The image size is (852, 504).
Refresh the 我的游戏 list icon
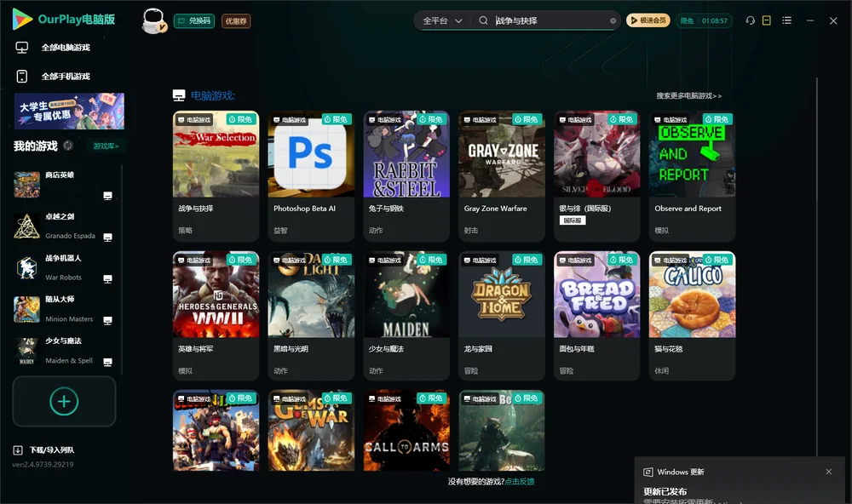tap(68, 146)
